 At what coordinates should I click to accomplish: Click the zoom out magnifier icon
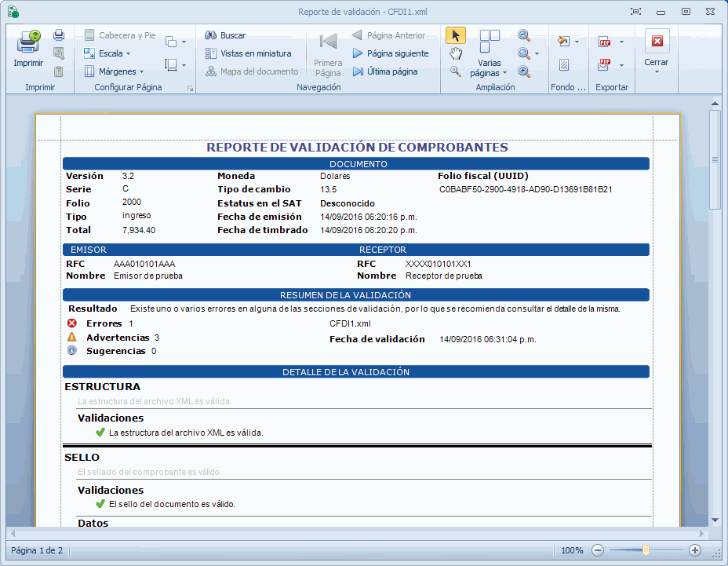[x=523, y=35]
